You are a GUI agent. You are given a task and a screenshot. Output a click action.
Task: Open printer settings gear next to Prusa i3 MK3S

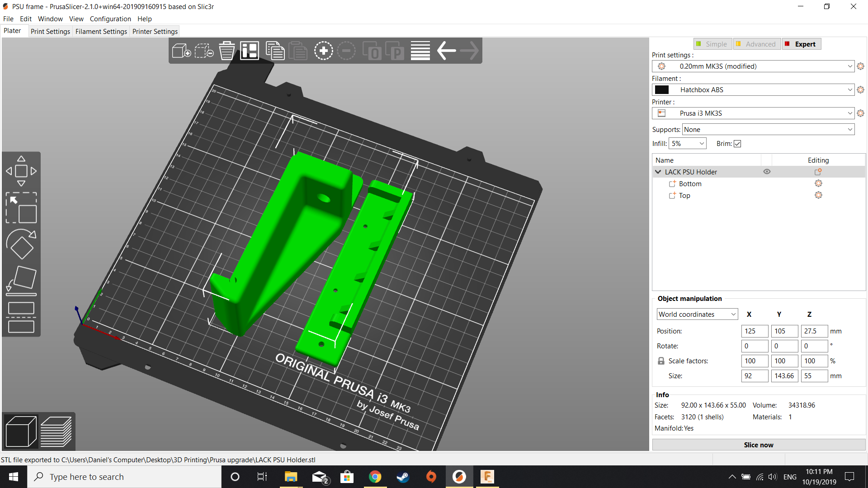tap(861, 113)
